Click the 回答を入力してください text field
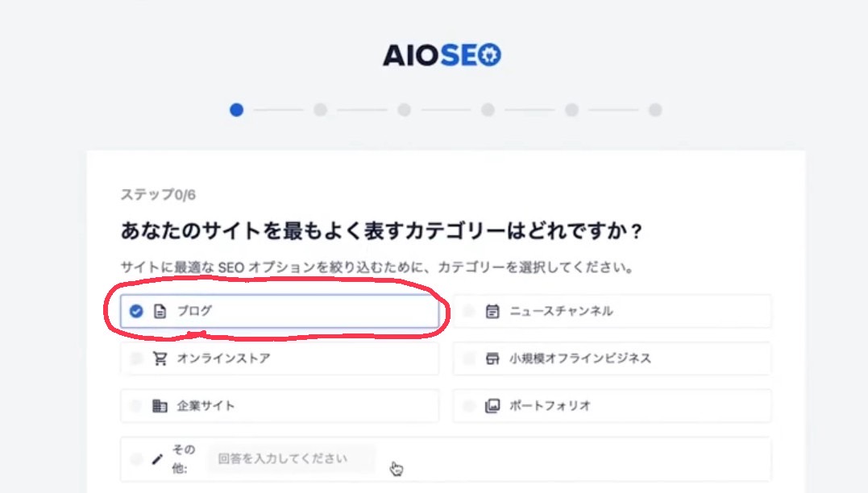The image size is (868, 493). tap(291, 458)
